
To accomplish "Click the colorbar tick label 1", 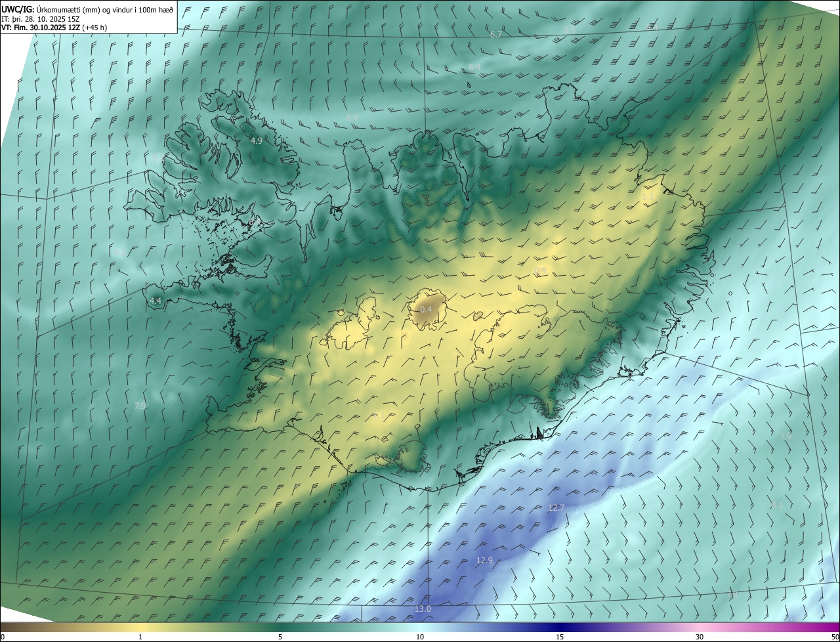I will click(x=140, y=637).
